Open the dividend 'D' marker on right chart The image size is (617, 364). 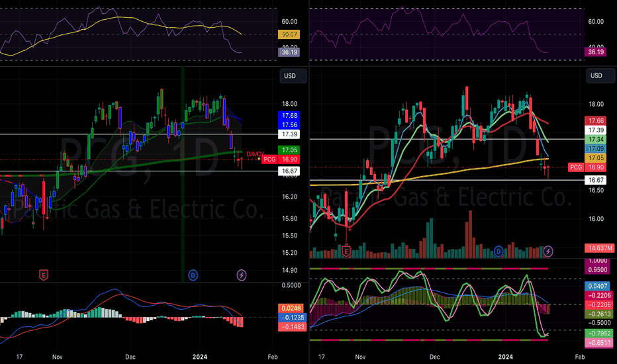498,251
